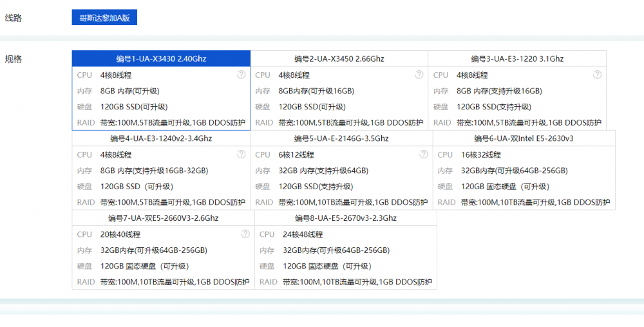Select the 哥斯达黎加A版 line button
The width and height of the screenshot is (644, 327).
click(104, 17)
